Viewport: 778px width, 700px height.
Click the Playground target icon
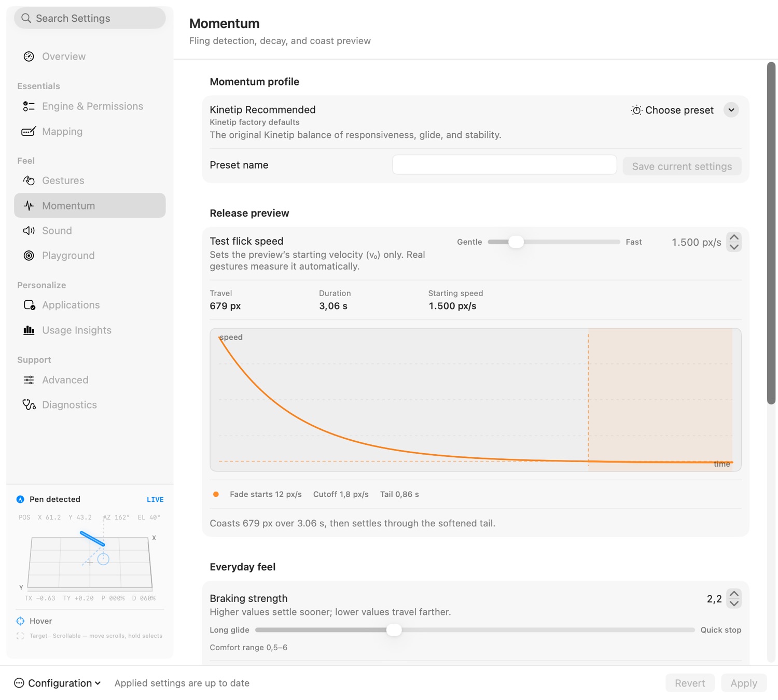29,256
